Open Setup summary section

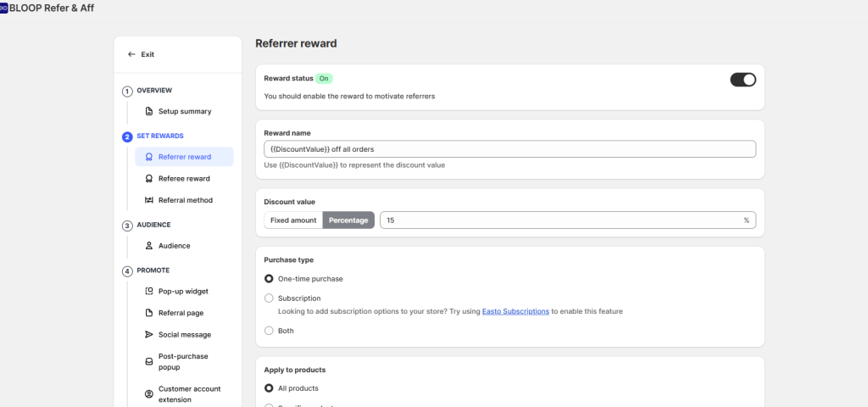pos(184,111)
